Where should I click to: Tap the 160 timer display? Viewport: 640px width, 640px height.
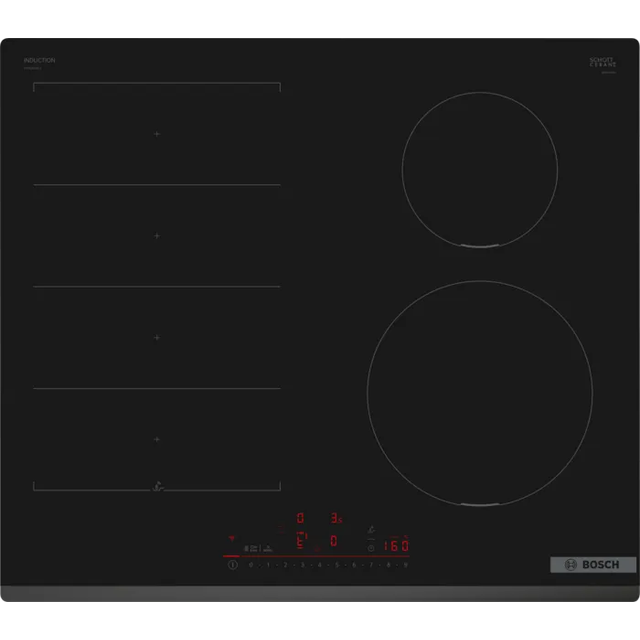(396, 546)
